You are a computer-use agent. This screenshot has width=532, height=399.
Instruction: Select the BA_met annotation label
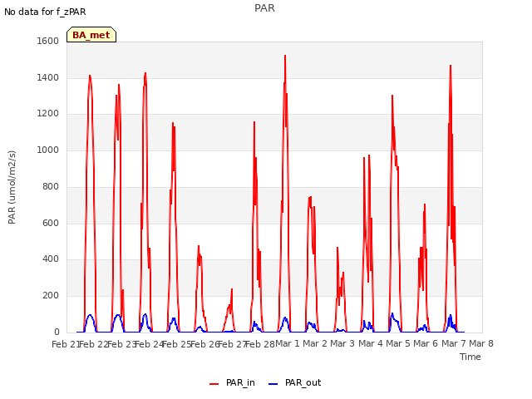pyautogui.click(x=91, y=35)
